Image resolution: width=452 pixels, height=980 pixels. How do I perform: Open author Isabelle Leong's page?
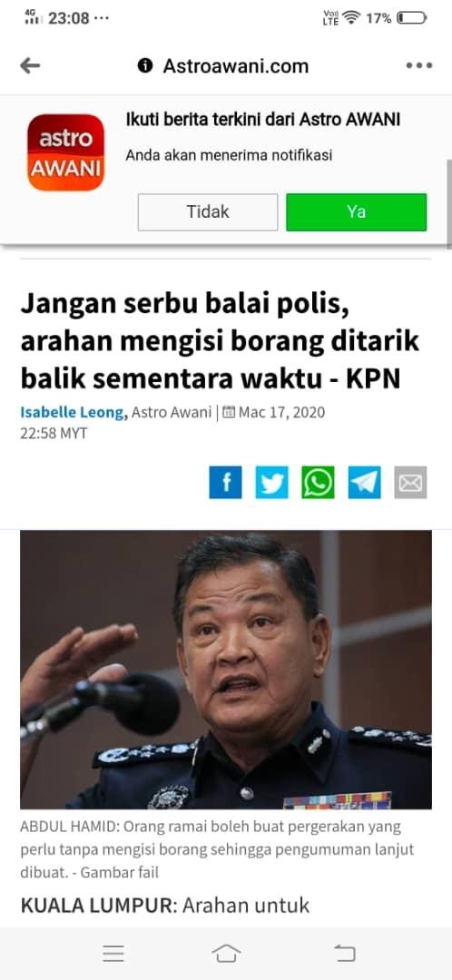click(x=74, y=413)
